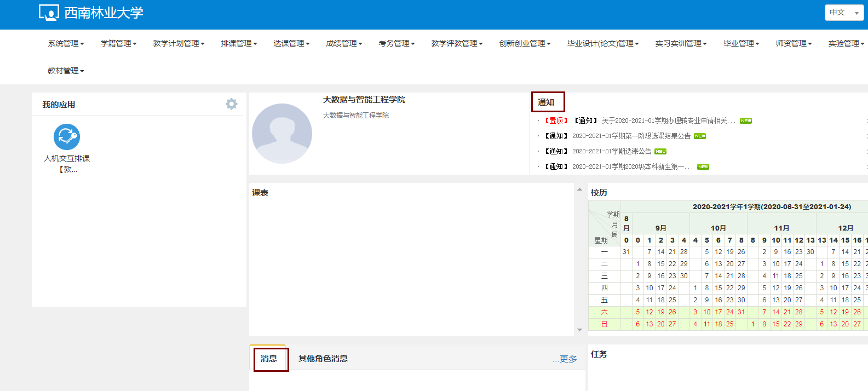Open the 2020-2021-01学期选课公告 notice
Screen dimensions: 868x391
(611, 151)
